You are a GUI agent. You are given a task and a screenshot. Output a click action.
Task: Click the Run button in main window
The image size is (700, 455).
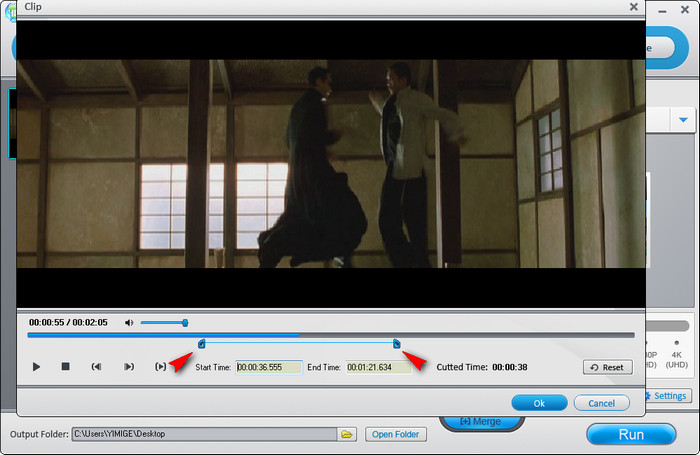[631, 434]
